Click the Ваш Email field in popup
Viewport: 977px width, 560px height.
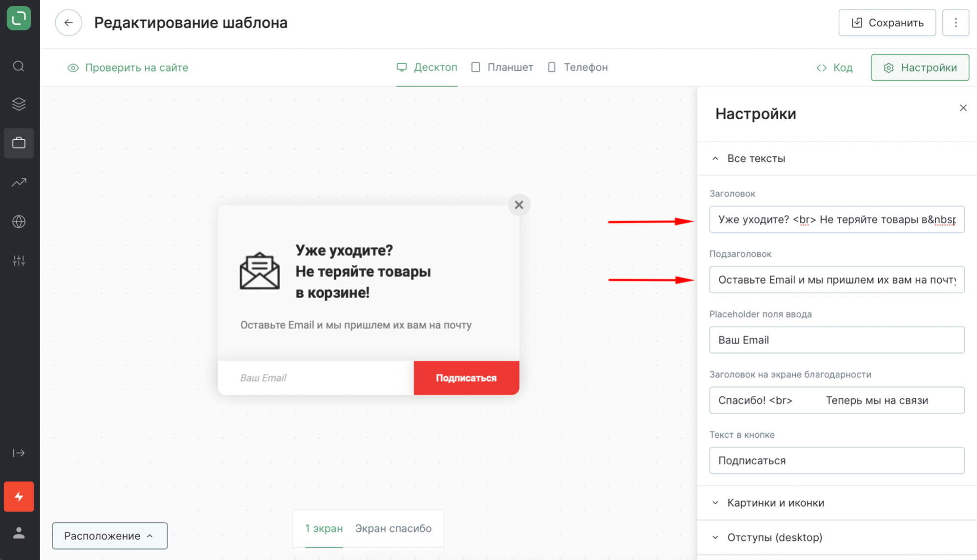tap(316, 378)
